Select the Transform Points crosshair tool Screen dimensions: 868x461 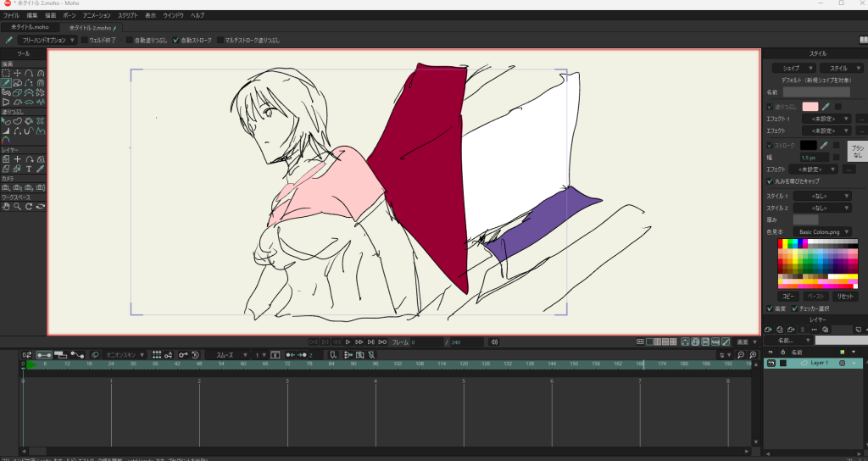pyautogui.click(x=18, y=74)
